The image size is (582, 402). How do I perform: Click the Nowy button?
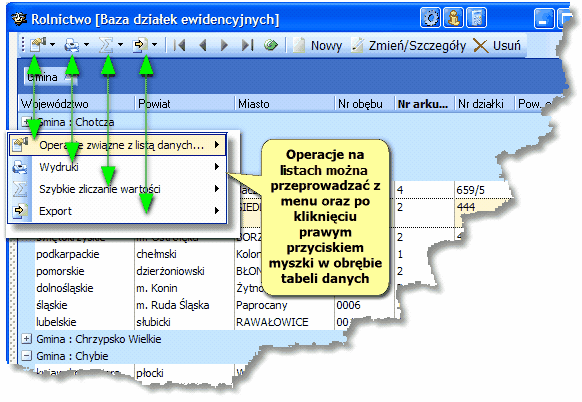[317, 46]
